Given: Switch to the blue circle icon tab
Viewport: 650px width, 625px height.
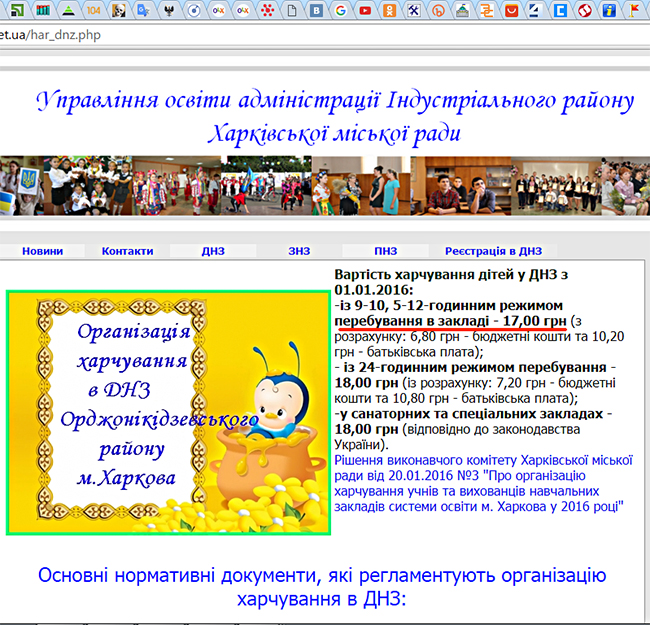Looking at the screenshot, I should point(194,10).
